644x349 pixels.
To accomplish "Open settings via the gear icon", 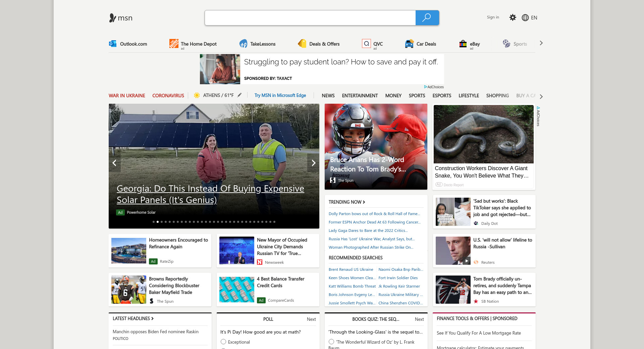I will click(x=513, y=17).
